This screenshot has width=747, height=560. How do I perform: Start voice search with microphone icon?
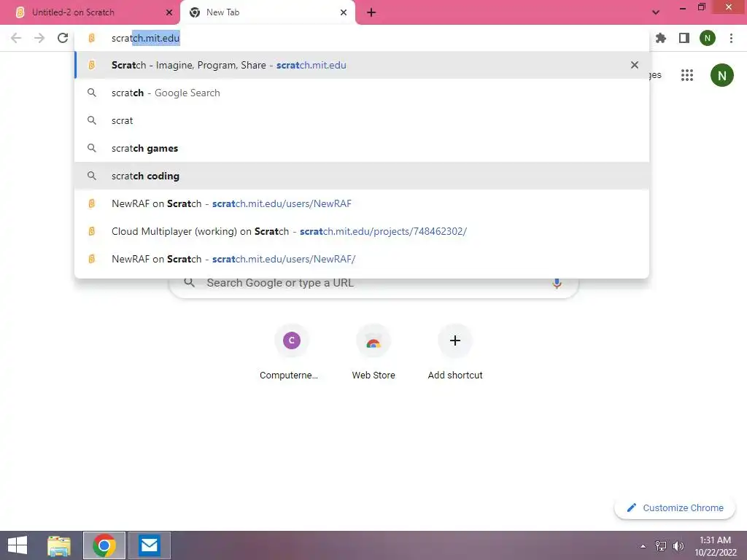click(557, 284)
